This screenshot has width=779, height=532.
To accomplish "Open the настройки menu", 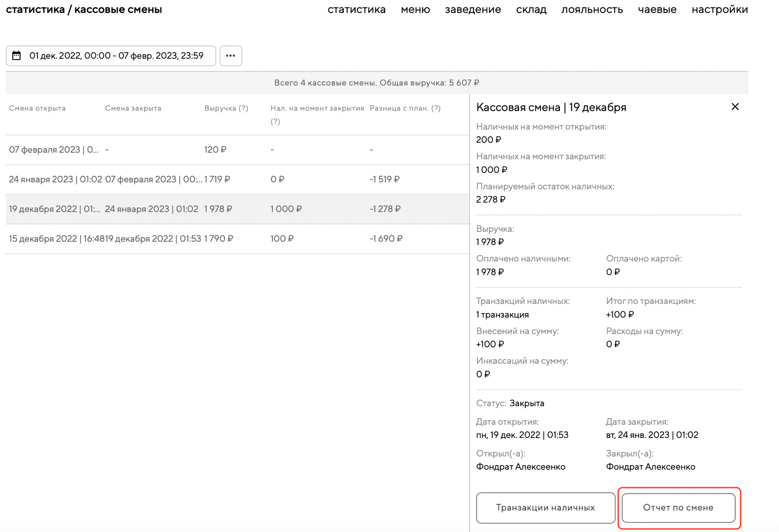I will click(719, 10).
